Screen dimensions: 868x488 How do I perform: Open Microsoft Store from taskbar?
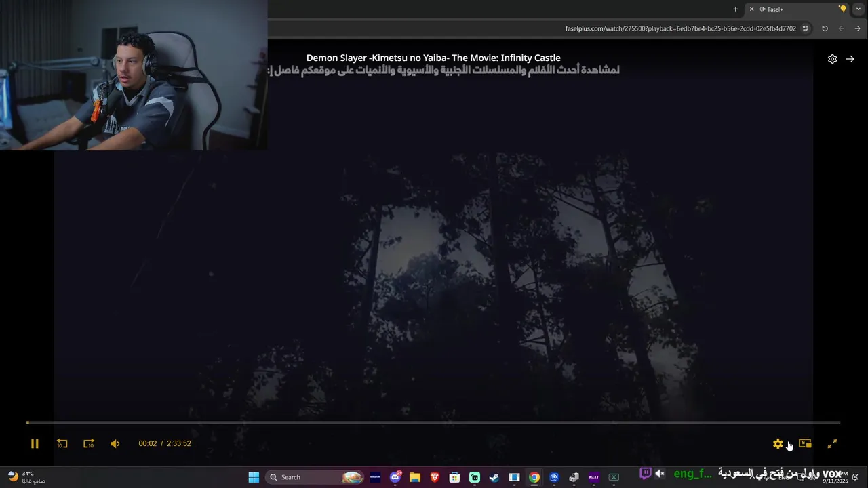[x=455, y=477]
